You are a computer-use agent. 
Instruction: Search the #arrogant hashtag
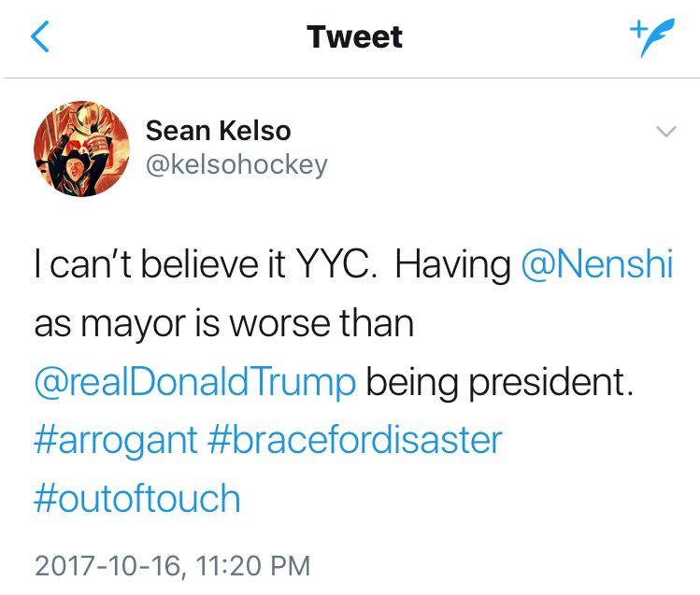(x=116, y=439)
